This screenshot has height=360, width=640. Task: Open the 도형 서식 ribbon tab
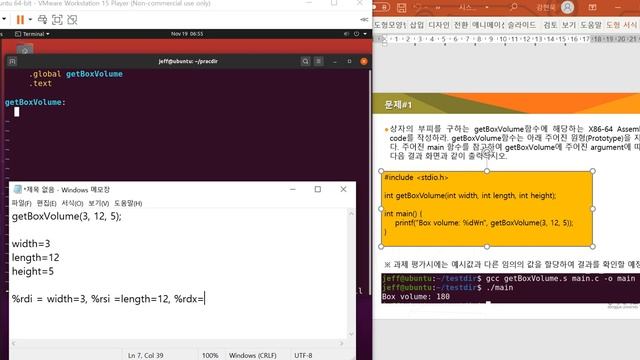pyautogui.click(x=622, y=25)
